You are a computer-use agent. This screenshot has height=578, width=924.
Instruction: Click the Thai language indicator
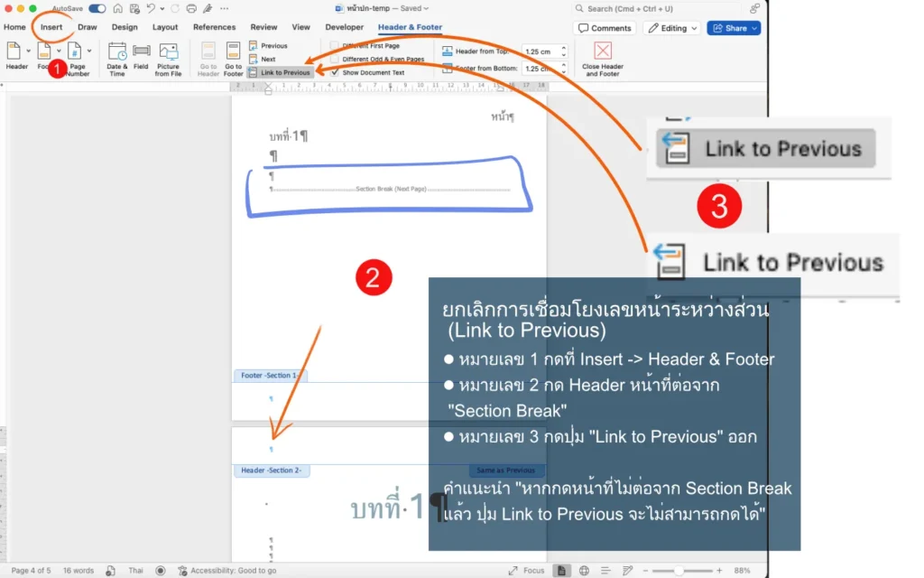(x=135, y=571)
